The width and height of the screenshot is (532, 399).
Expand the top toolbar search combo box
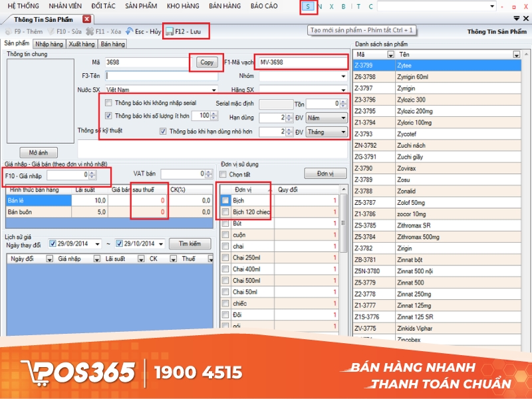click(x=492, y=7)
